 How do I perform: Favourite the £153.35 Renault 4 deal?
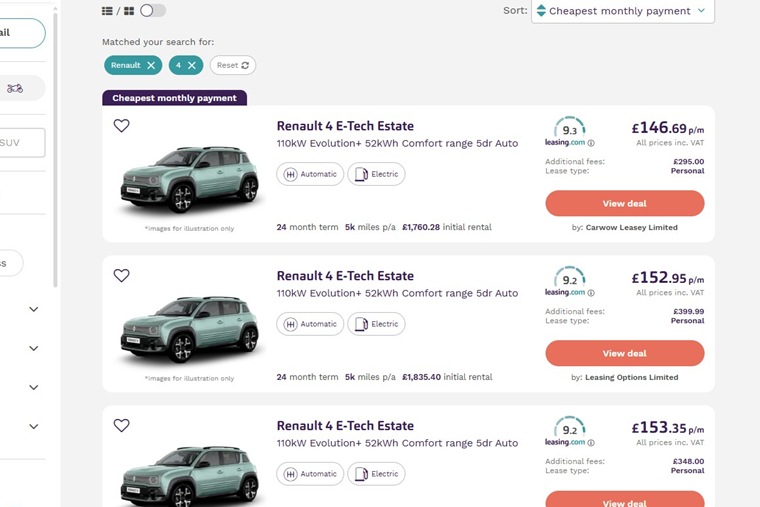click(122, 425)
